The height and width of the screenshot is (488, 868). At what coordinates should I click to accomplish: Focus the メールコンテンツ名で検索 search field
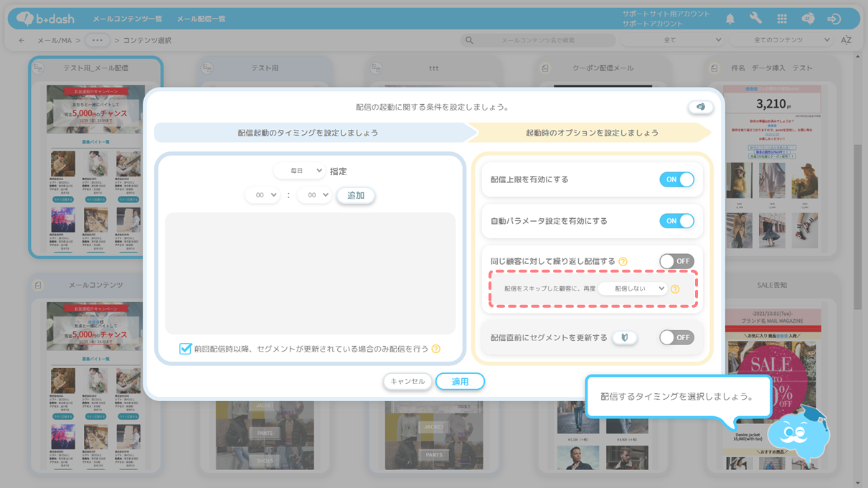538,40
